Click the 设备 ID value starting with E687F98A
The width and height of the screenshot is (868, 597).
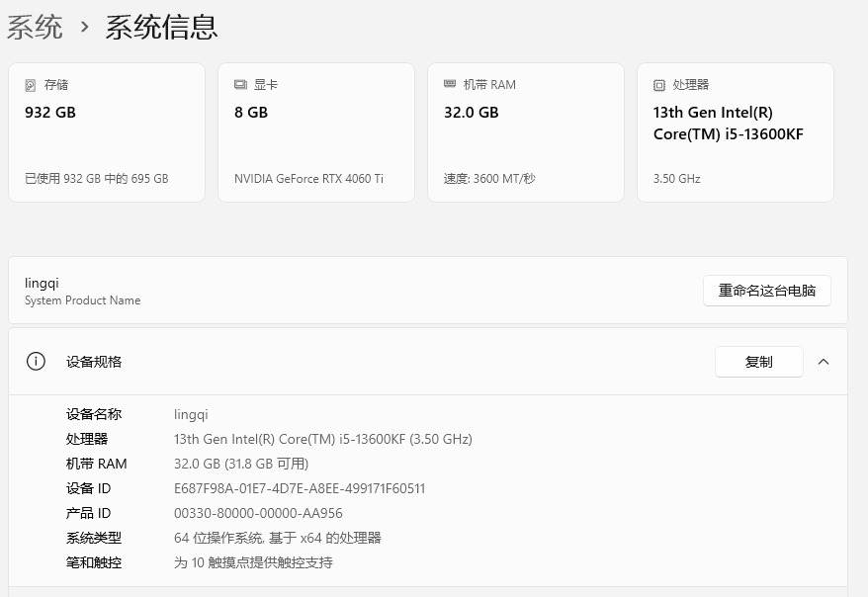300,488
